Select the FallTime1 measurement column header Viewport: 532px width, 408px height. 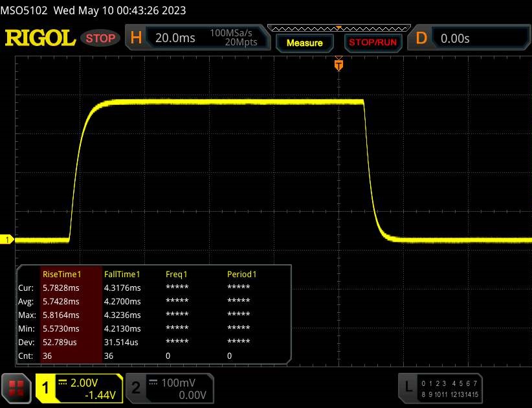pyautogui.click(x=122, y=274)
